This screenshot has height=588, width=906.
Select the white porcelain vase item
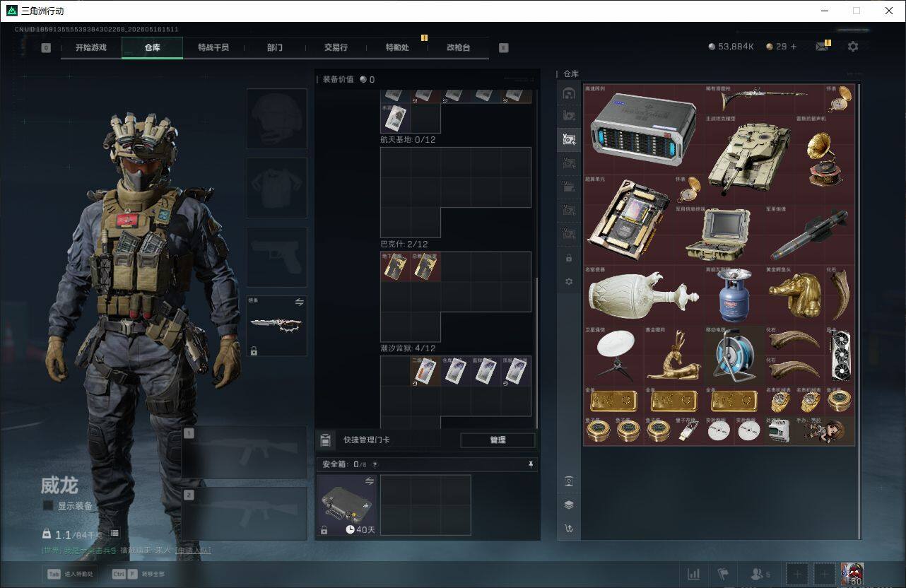click(643, 294)
